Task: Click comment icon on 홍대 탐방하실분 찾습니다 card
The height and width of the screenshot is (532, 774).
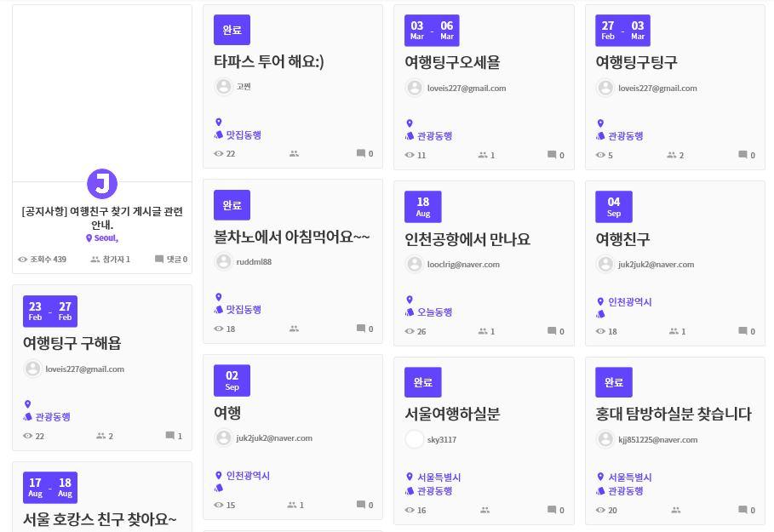Action: 742,509
